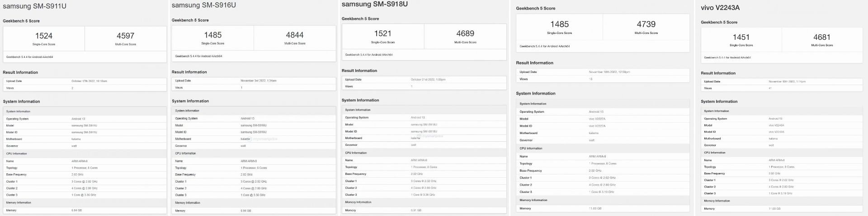Click the upload date 'October 21st 2022, 1:03pm'
The image size is (868, 216).
(x=428, y=79)
